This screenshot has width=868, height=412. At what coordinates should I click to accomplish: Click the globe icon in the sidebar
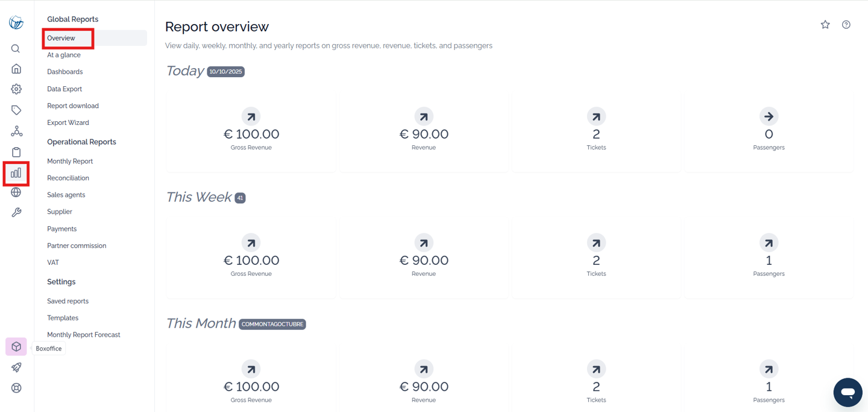pyautogui.click(x=16, y=192)
